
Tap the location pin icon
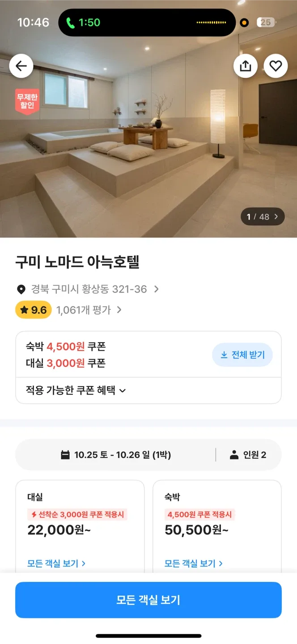(21, 289)
